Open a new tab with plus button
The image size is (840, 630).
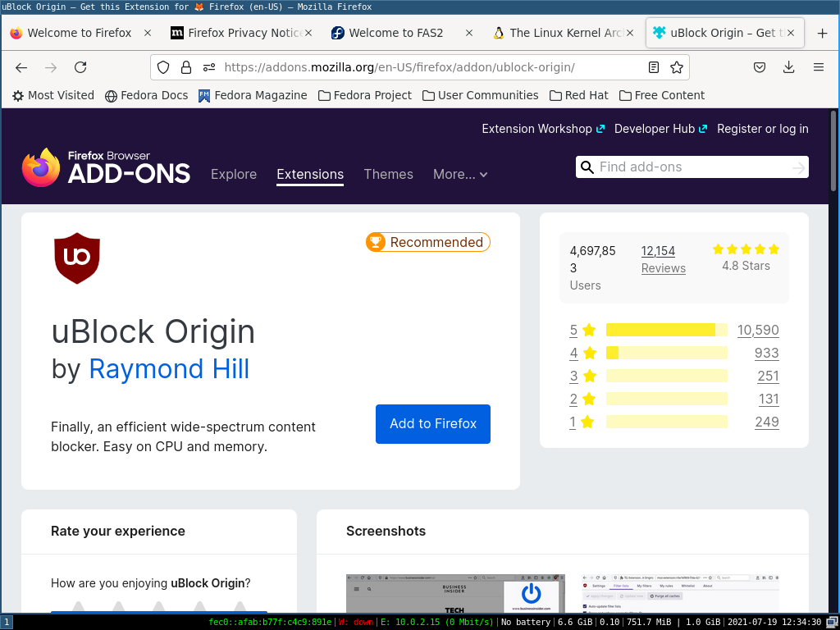point(822,33)
